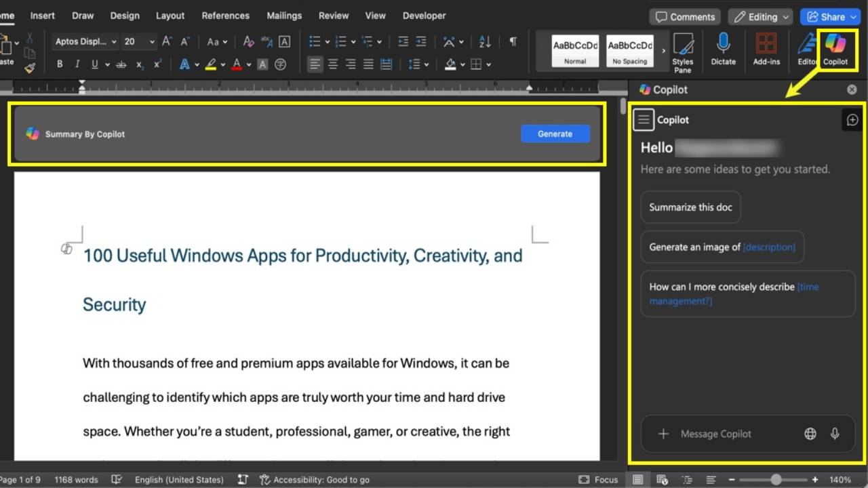Open Copilot hamburger menu

[x=644, y=120]
